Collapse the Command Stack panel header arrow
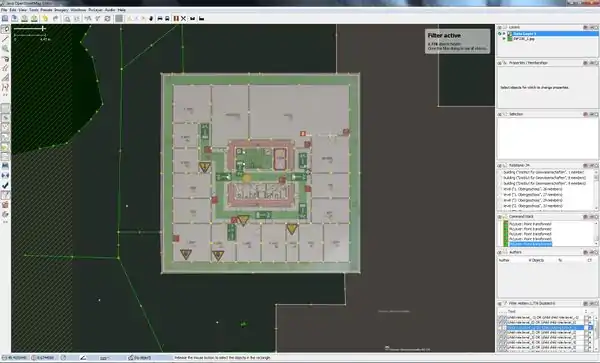The width and height of the screenshot is (600, 363). 500,217
